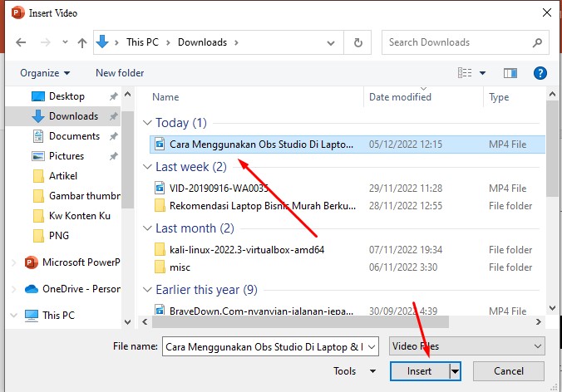Image resolution: width=562 pixels, height=392 pixels.
Task: Open the PNG folder in sidebar
Action: 59,236
